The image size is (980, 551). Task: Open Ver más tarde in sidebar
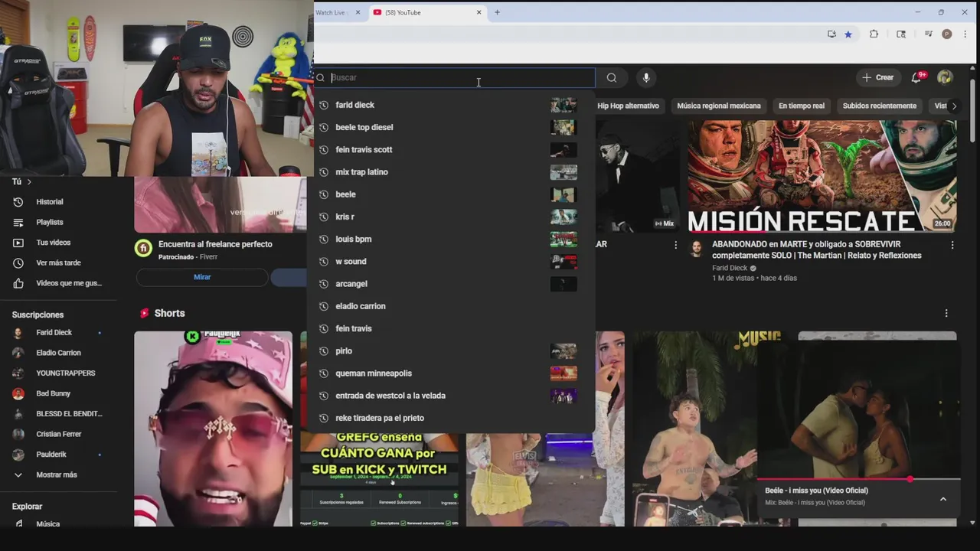[x=58, y=262]
